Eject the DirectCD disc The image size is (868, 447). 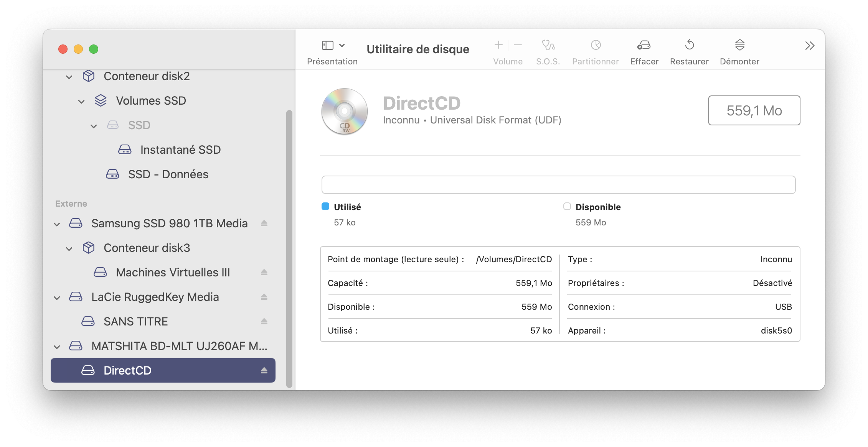(264, 370)
